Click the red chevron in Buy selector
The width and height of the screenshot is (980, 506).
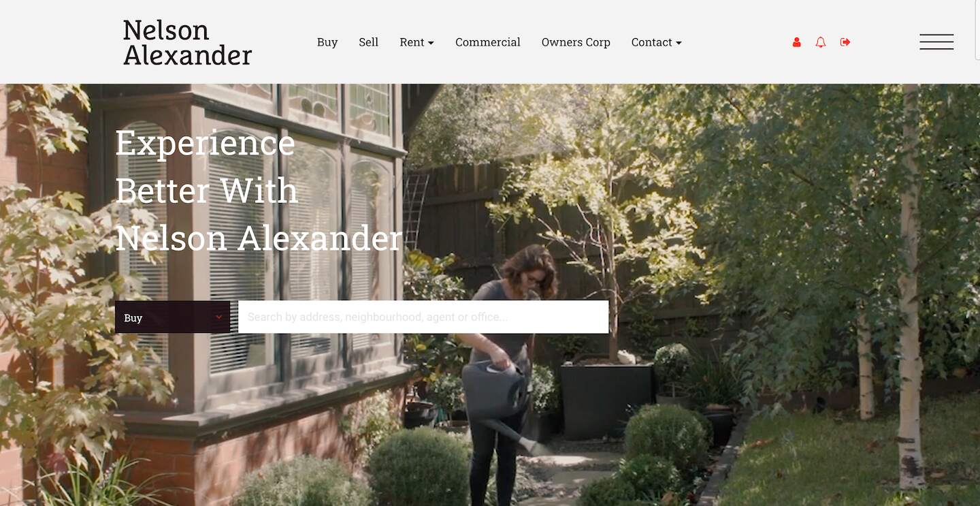[219, 317]
